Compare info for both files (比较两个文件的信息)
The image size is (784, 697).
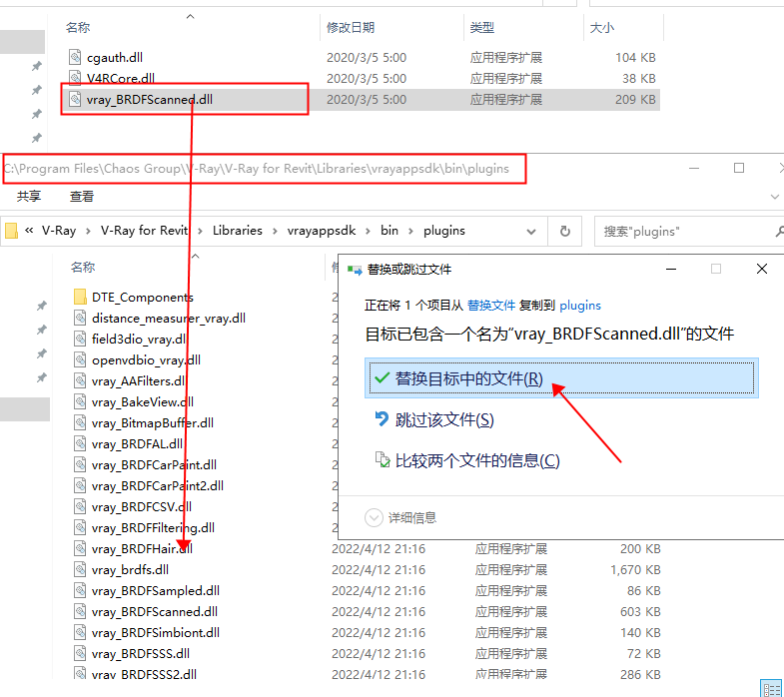tap(477, 460)
